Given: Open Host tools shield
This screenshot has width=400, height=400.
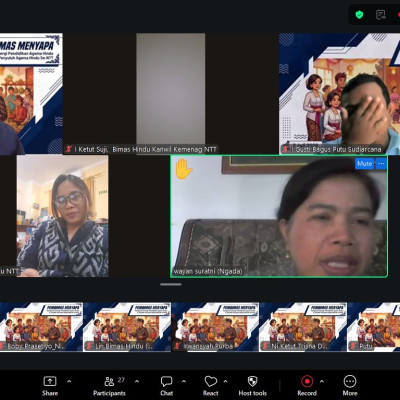Looking at the screenshot, I should (x=253, y=386).
